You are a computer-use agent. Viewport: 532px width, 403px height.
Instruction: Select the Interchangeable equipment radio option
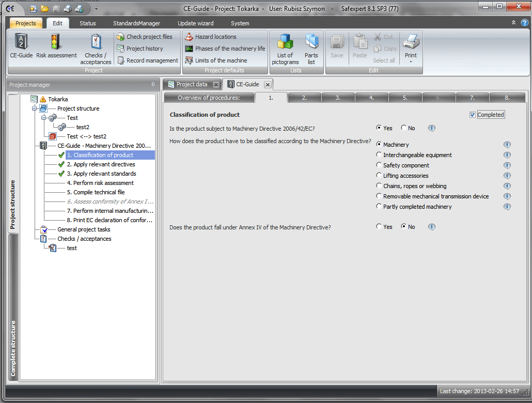click(380, 155)
